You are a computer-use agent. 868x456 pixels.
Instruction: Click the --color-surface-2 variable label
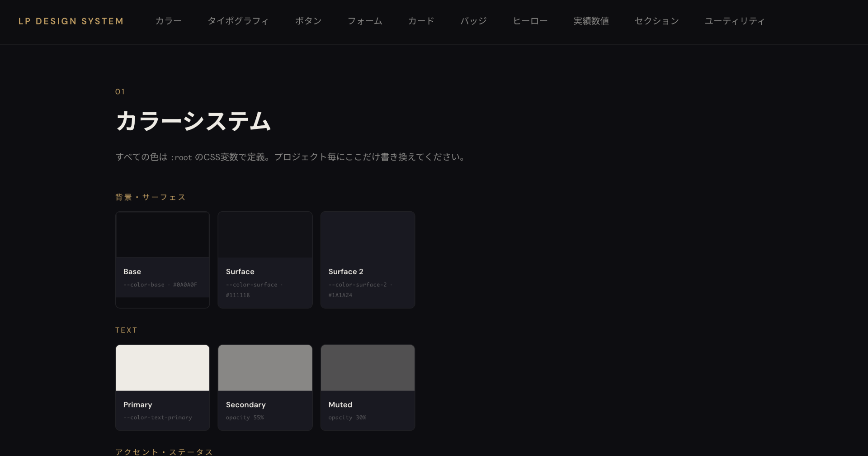358,285
